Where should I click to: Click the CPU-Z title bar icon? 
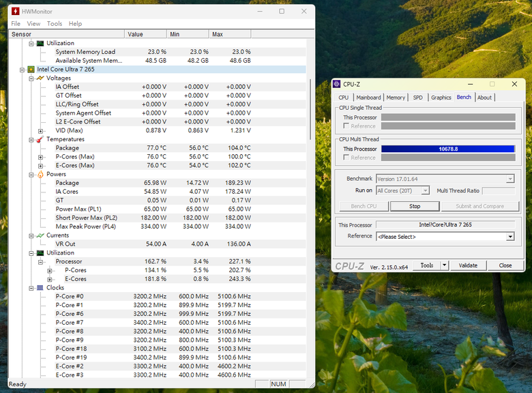click(x=336, y=84)
